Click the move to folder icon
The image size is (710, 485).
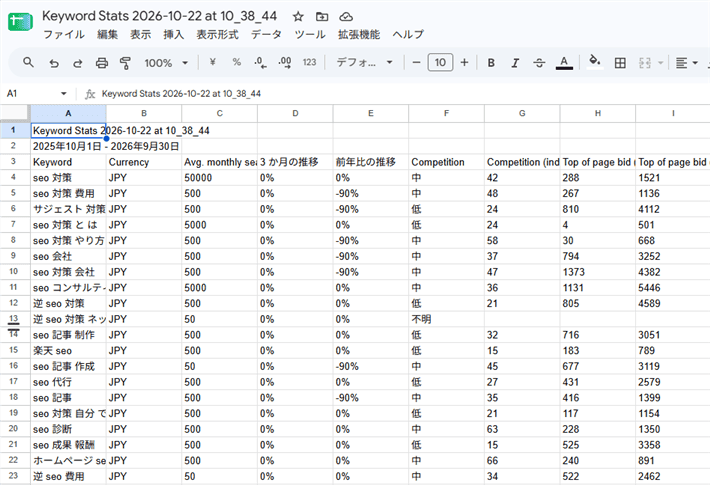[322, 17]
